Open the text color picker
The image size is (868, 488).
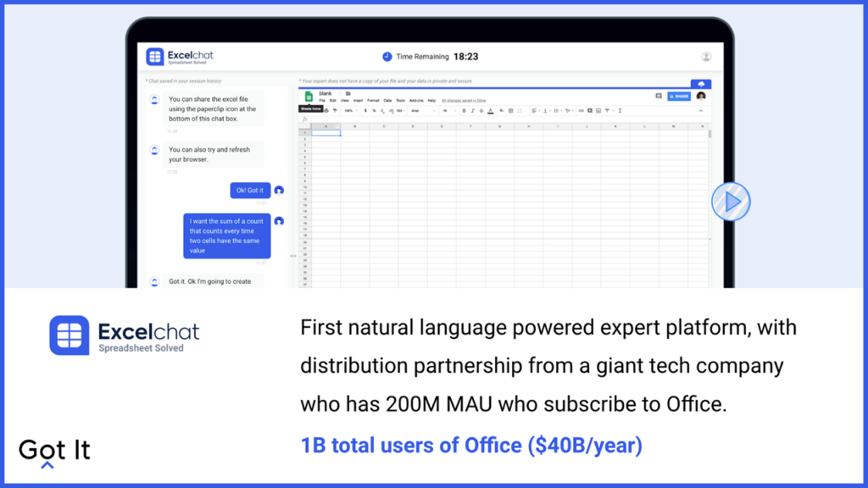coord(491,111)
